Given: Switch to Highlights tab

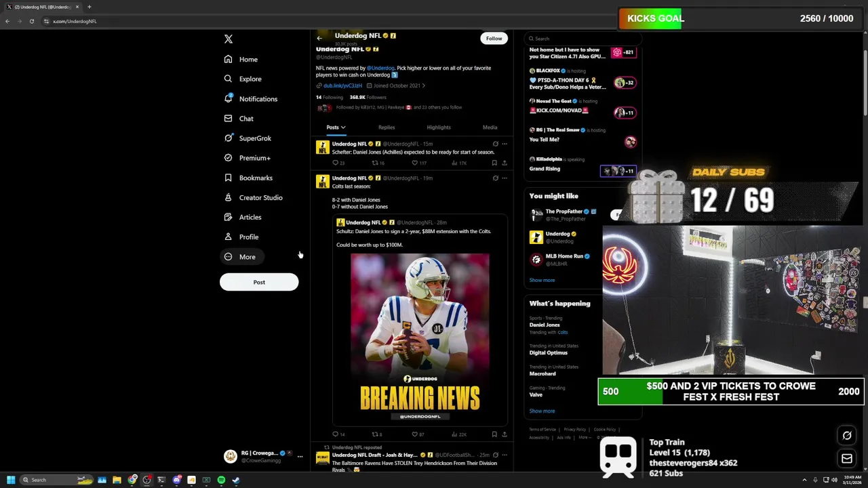Looking at the screenshot, I should point(439,127).
